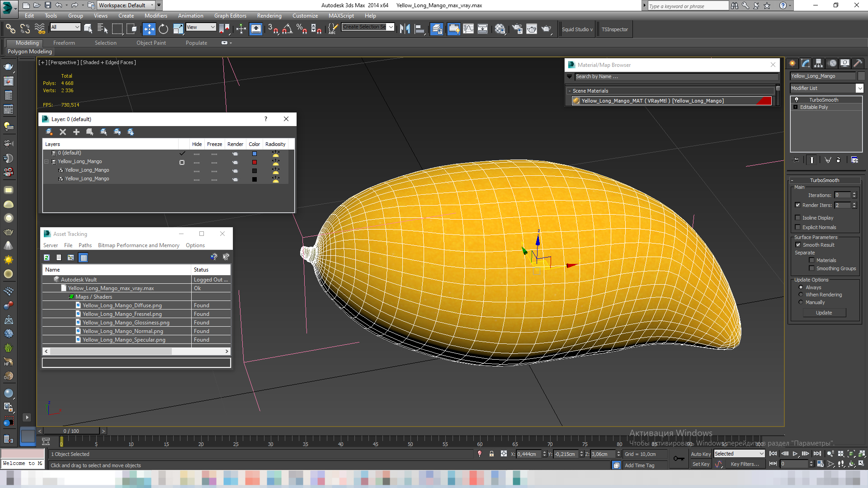The width and height of the screenshot is (868, 488).
Task: Open Paths menu in Asset Tracking
Action: click(85, 245)
